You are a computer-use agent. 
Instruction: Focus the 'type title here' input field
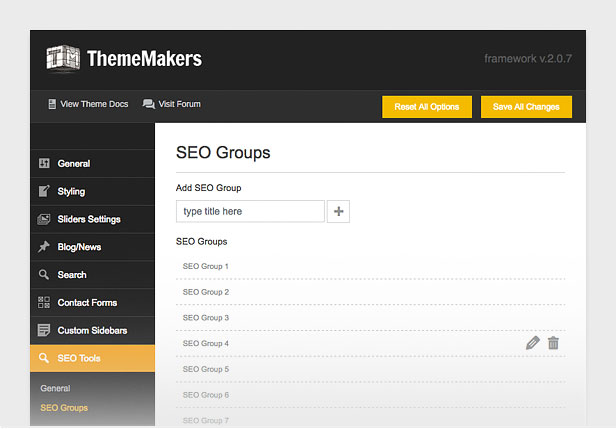(250, 211)
